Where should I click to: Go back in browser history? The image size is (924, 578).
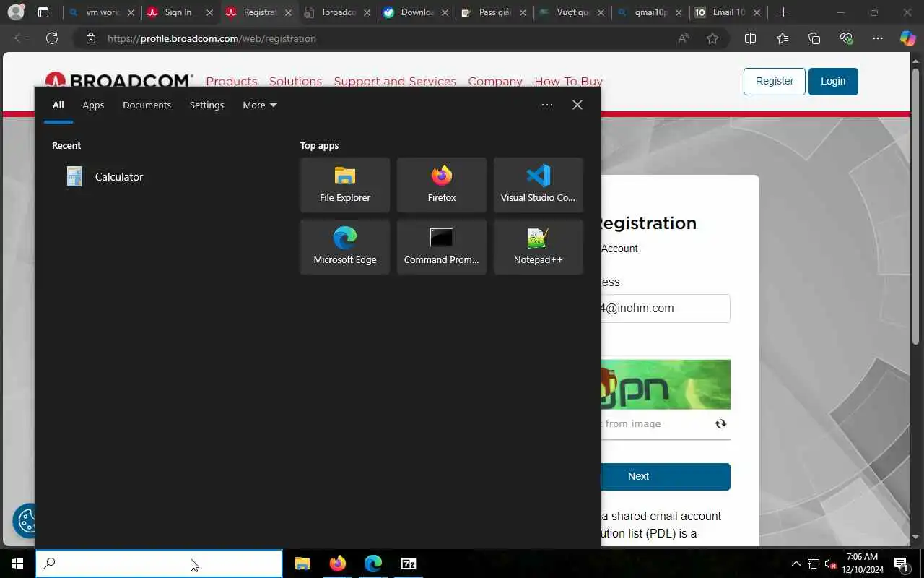tap(20, 38)
